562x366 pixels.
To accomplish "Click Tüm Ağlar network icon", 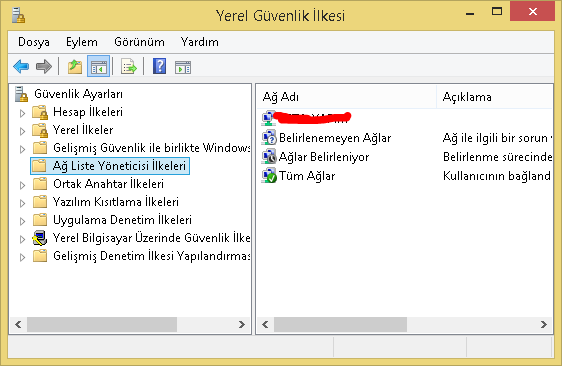I will pos(269,176).
